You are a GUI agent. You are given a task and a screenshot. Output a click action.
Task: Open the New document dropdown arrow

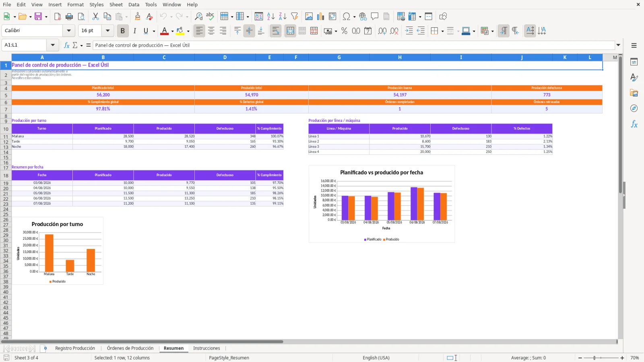click(x=14, y=16)
